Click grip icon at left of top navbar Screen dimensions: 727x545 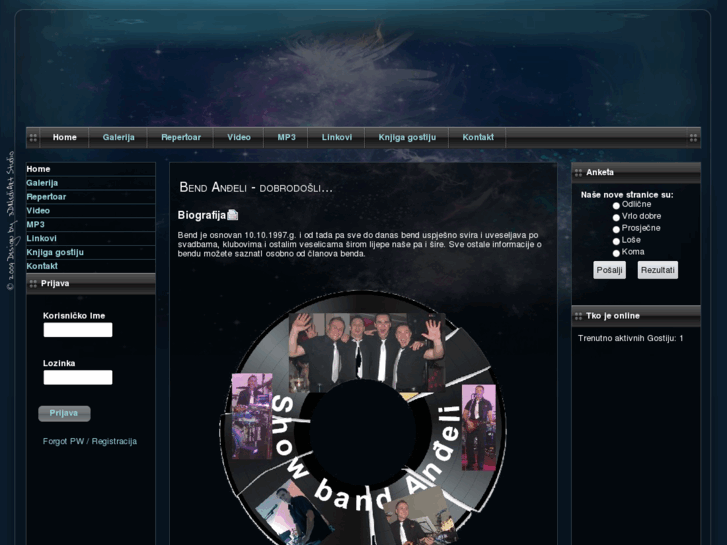(x=33, y=138)
